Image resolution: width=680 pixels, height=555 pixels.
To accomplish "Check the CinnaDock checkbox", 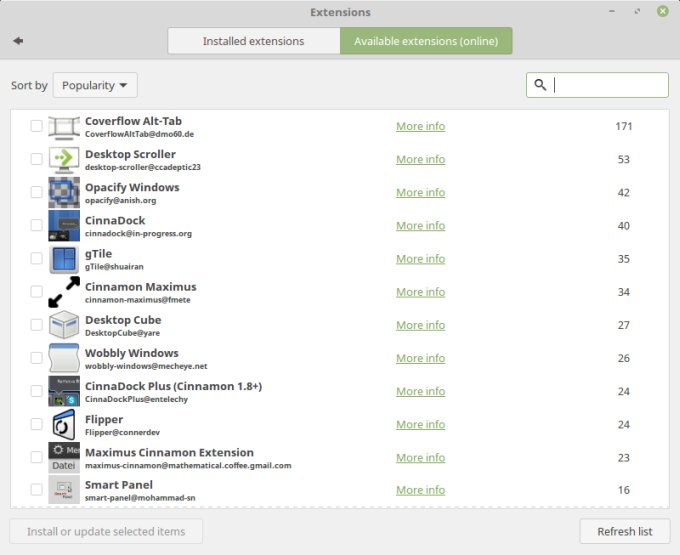I will [36, 225].
